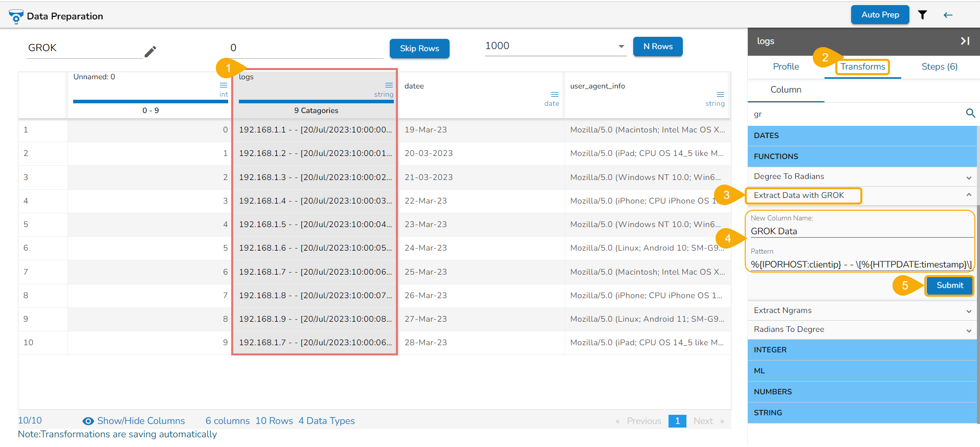Toggle Show/Hide Columns eye
The image size is (980, 447).
pos(88,421)
